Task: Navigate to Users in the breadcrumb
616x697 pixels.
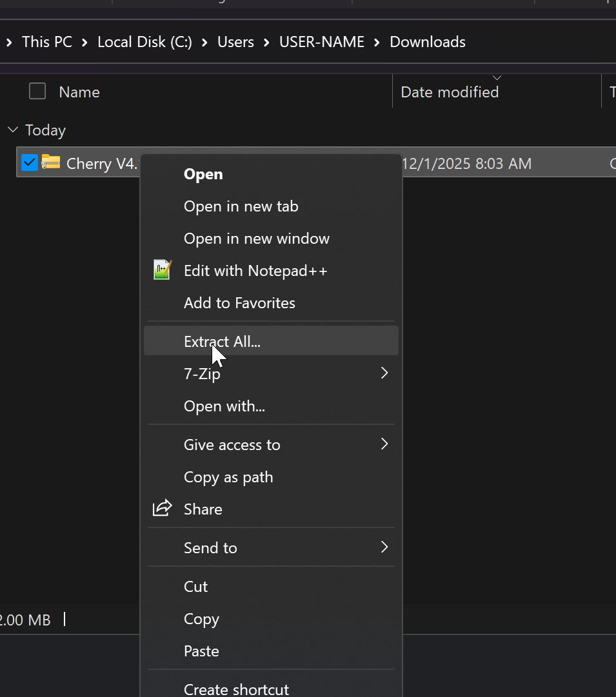Action: coord(235,42)
